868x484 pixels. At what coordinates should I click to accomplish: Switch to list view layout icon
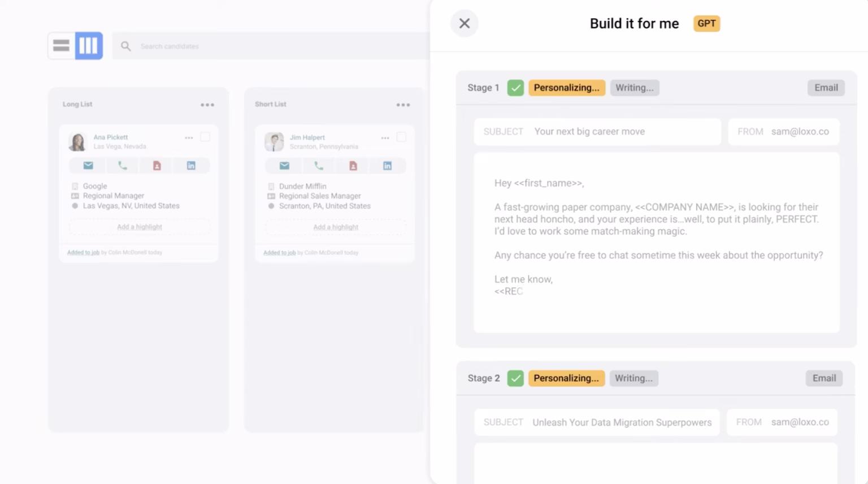[61, 46]
